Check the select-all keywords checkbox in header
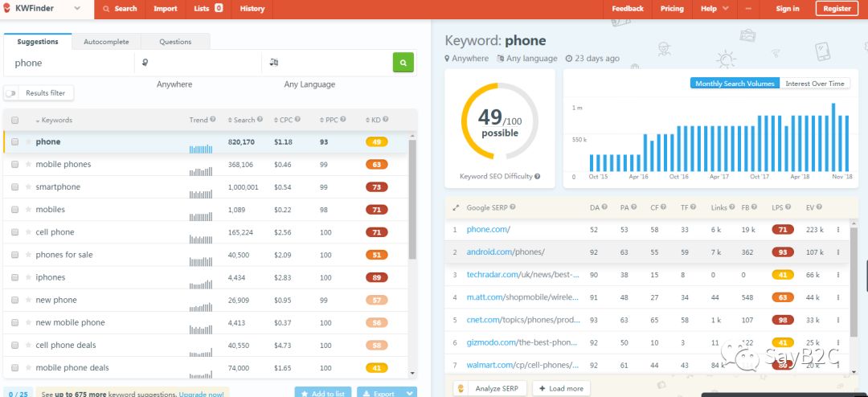The image size is (868, 397). 15,121
